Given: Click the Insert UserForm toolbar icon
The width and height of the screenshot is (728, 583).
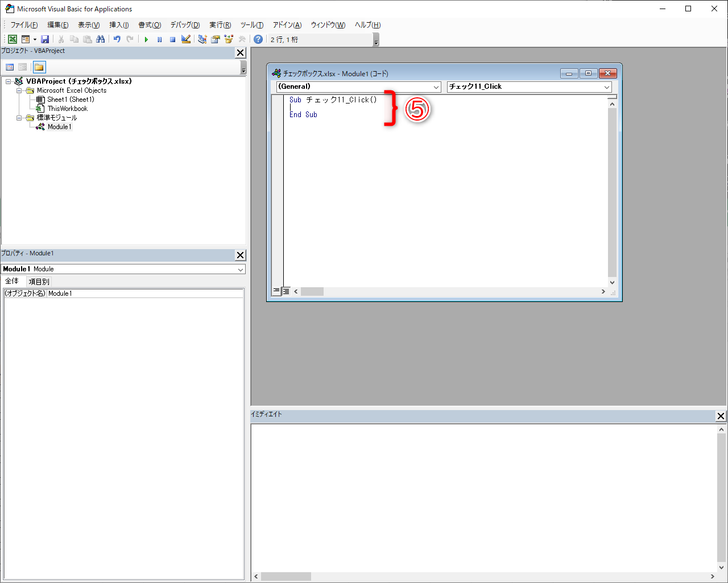Looking at the screenshot, I should (26, 39).
